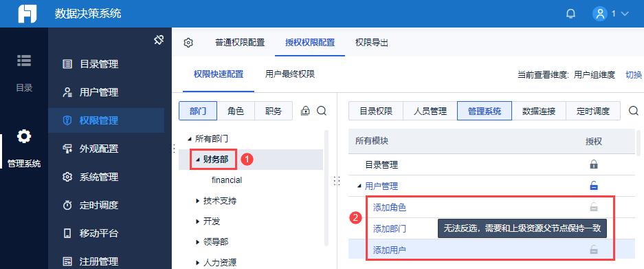The height and width of the screenshot is (269, 644).
Task: Click the lock icon beside the 职务 tab
Action: click(x=305, y=111)
